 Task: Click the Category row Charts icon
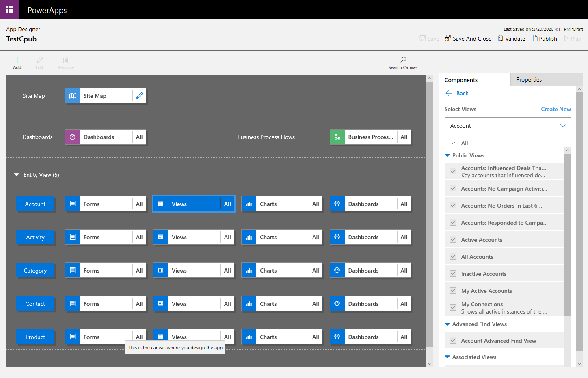pos(249,271)
